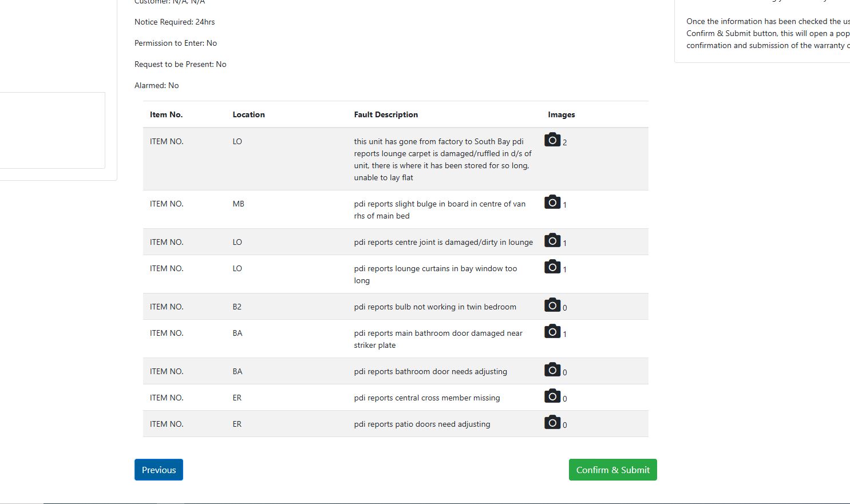Click the MB location cell

[x=238, y=204]
